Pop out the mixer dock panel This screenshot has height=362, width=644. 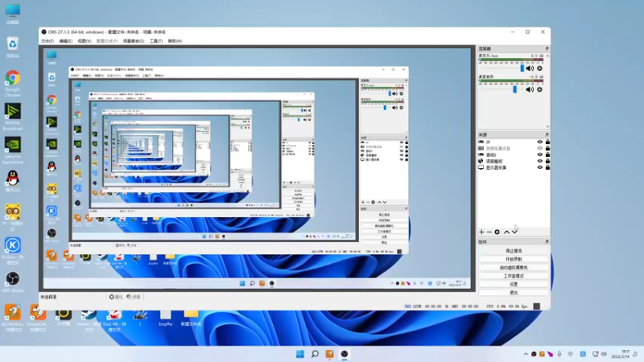coord(547,48)
